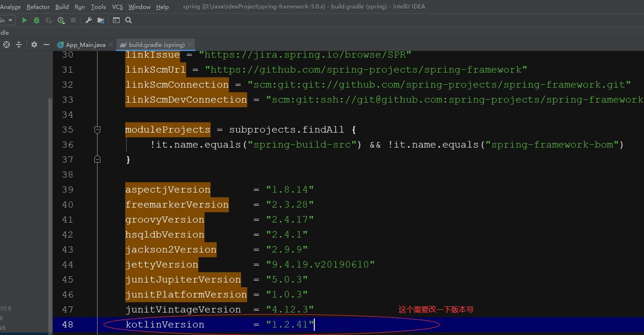Open the Window menu

click(x=139, y=7)
